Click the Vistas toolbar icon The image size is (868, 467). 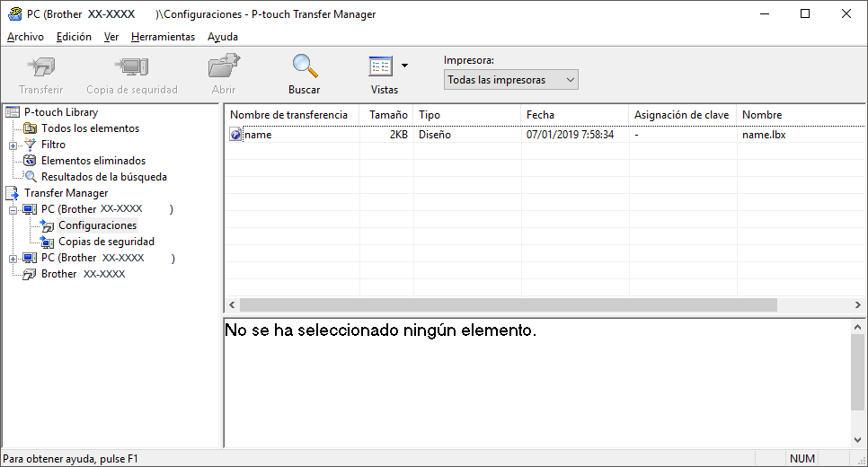[x=381, y=66]
